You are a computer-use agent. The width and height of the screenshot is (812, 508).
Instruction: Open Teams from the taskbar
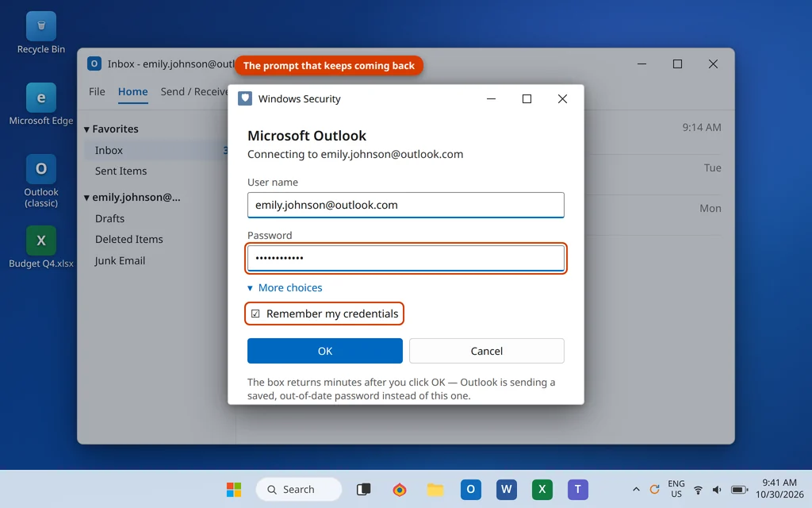click(578, 489)
